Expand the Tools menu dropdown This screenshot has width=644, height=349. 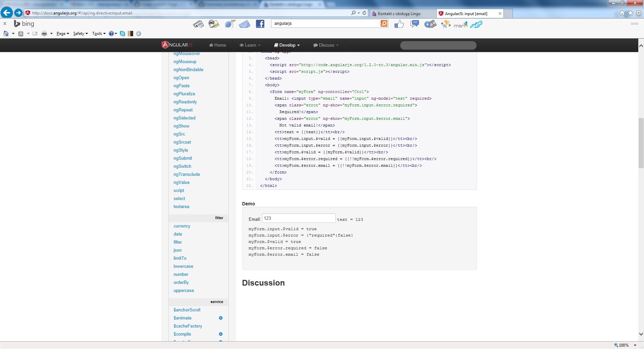pos(99,34)
